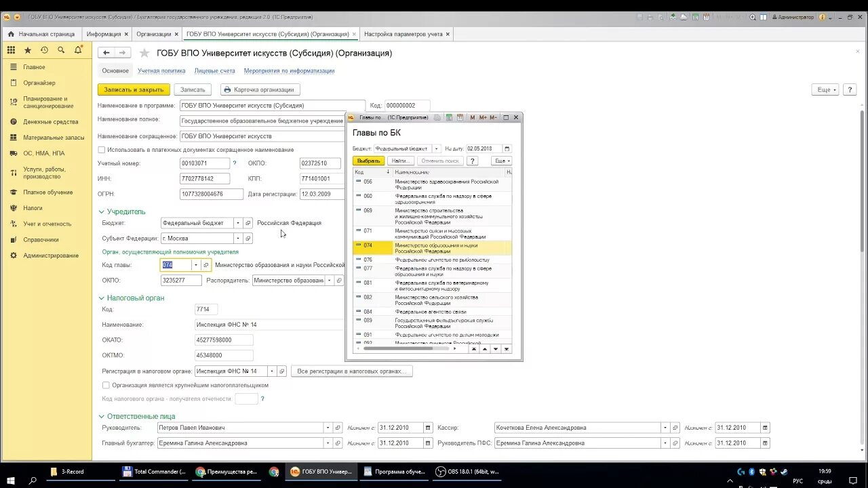Expand the Субъект Федерации dropdown
Screen dimensions: 868x488
pyautogui.click(x=238, y=239)
